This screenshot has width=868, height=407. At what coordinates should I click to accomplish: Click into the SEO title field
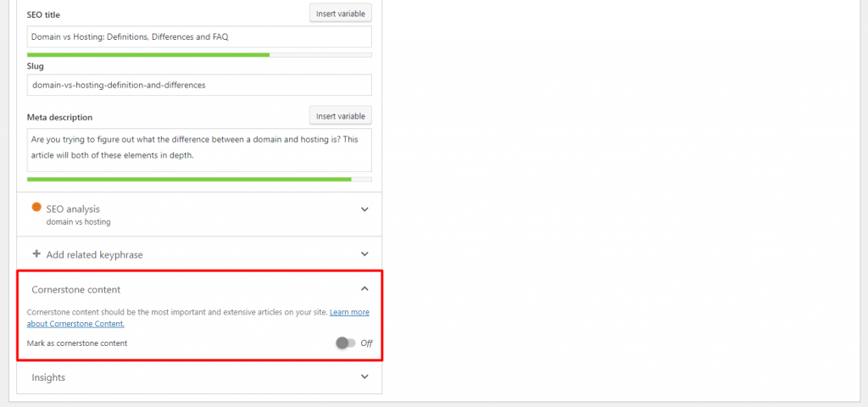[199, 36]
